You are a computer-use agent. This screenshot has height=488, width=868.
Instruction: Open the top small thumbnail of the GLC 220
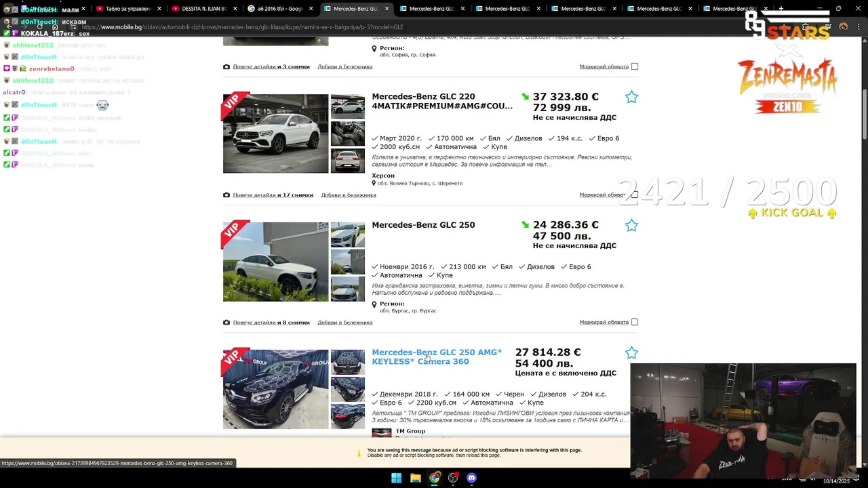(x=348, y=106)
